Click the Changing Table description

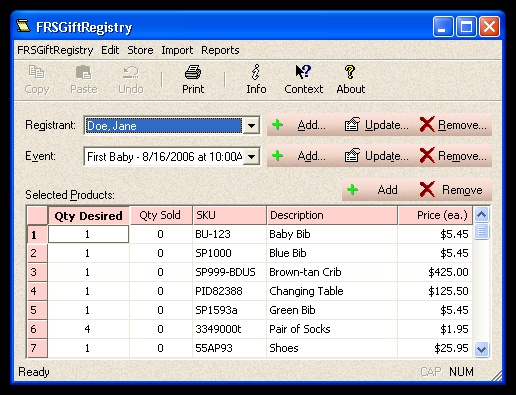point(332,291)
